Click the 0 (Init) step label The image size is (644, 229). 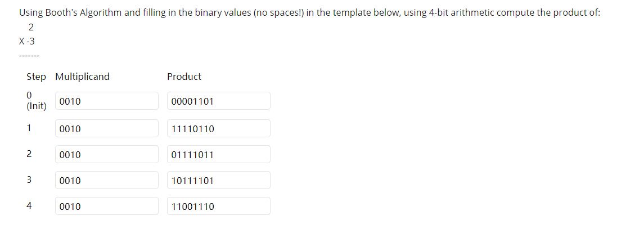36,101
